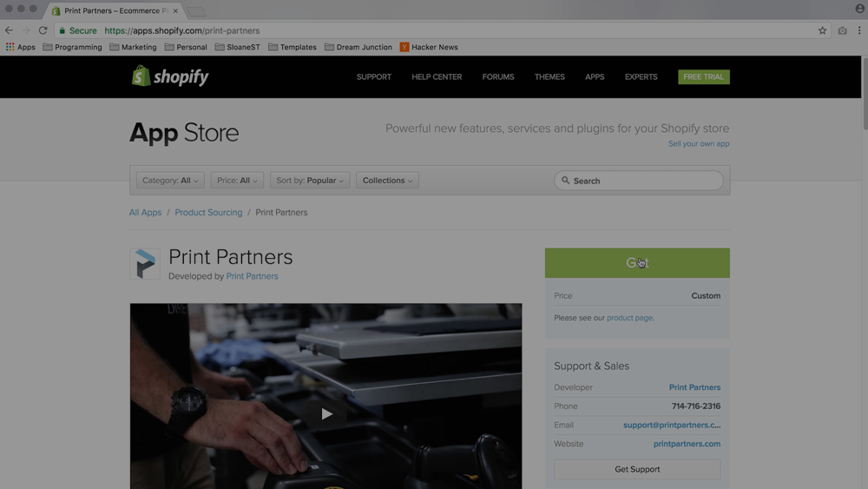The image size is (868, 489).
Task: Open HELP CENTER in the navigation
Action: click(x=437, y=77)
